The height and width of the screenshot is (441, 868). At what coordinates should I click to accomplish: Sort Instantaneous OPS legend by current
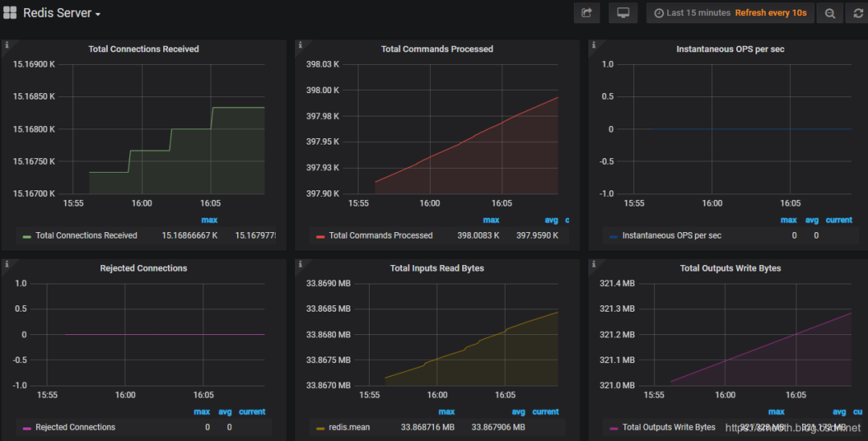tap(838, 220)
